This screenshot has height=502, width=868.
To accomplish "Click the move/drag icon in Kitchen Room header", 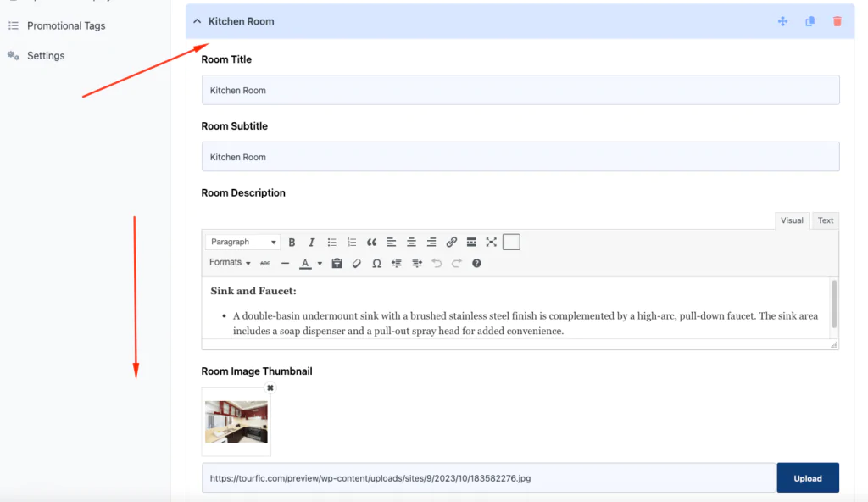I will pos(782,21).
